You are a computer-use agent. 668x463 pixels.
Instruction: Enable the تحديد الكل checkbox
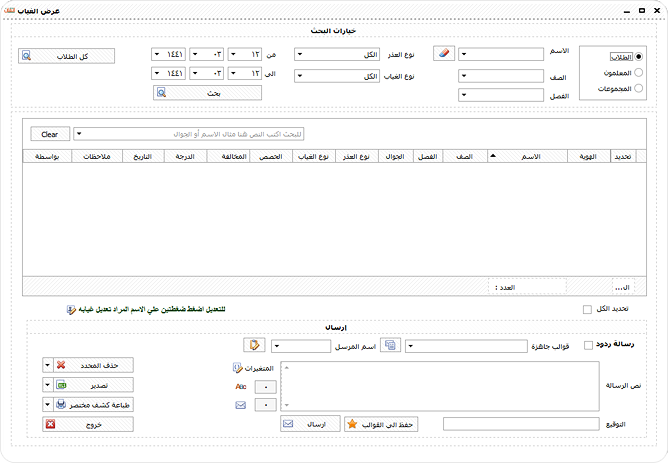(587, 309)
